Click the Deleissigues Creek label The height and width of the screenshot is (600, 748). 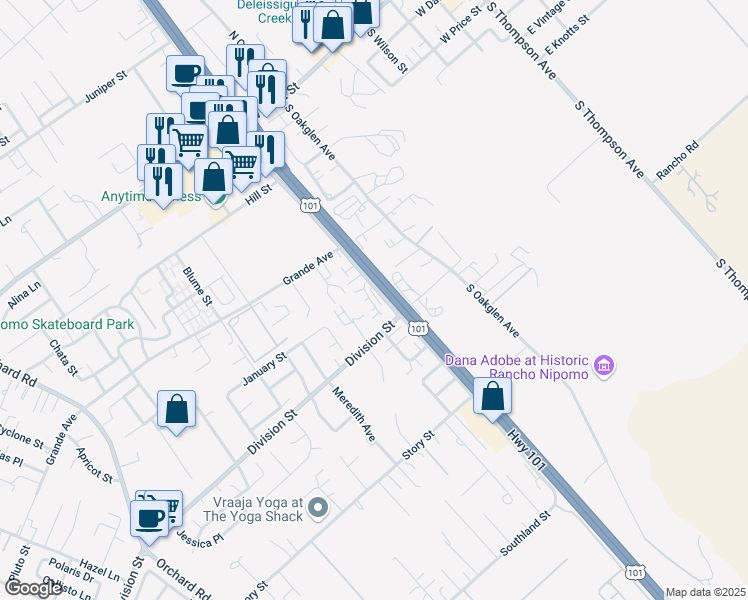point(265,11)
